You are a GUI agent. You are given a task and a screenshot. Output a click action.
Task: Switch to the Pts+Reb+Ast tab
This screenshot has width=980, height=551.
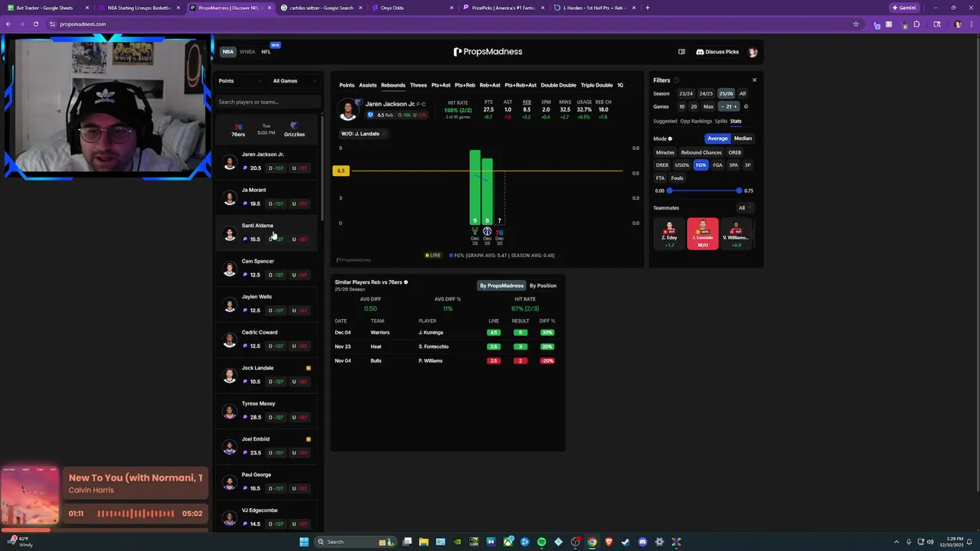point(521,85)
